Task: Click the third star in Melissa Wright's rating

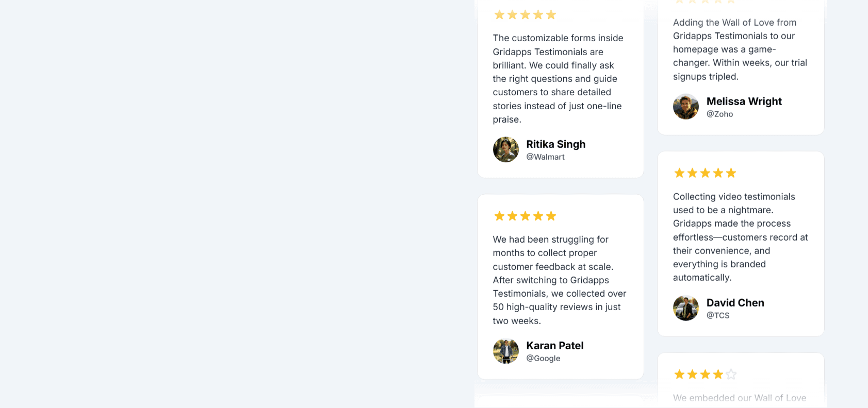Action: pos(705,2)
